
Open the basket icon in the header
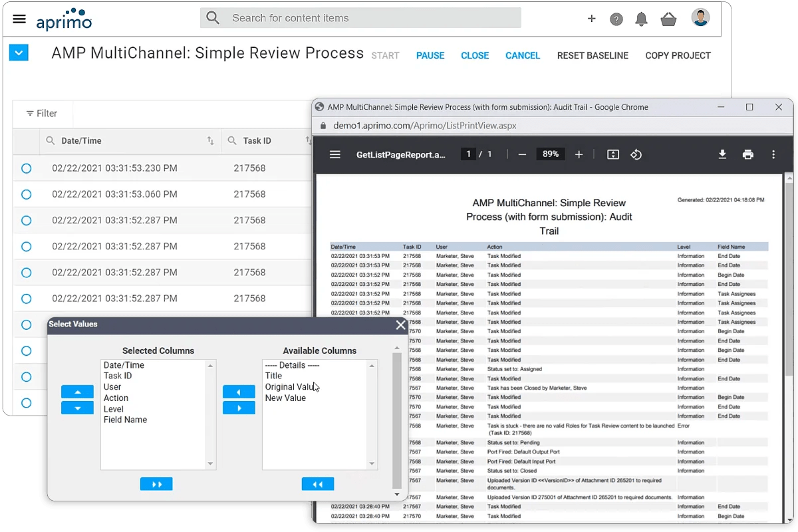668,19
